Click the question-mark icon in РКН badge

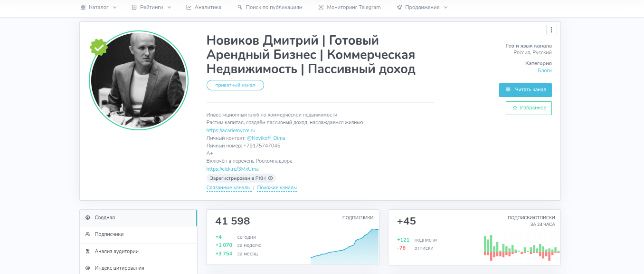tap(270, 178)
